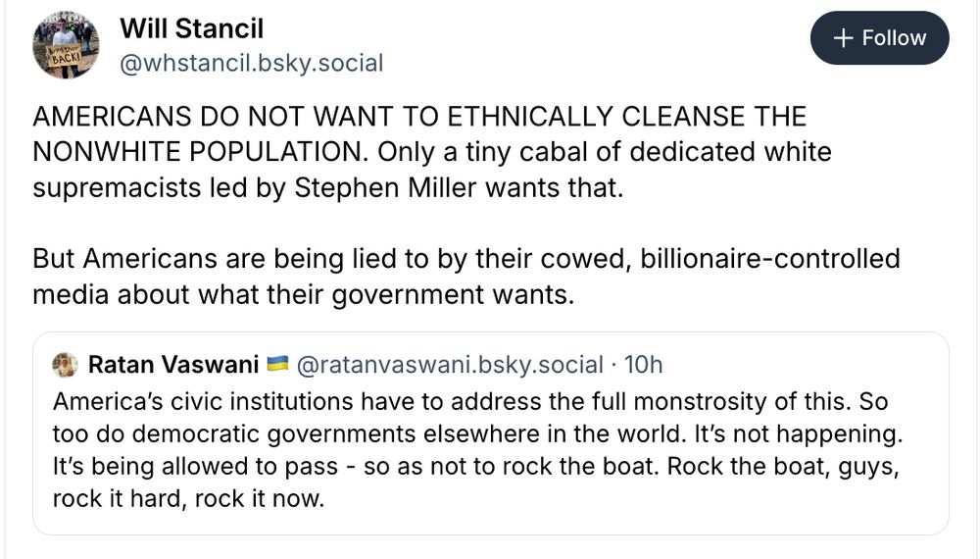The image size is (980, 559).
Task: Click Ratan Vaswani's small avatar icon
Action: click(65, 365)
